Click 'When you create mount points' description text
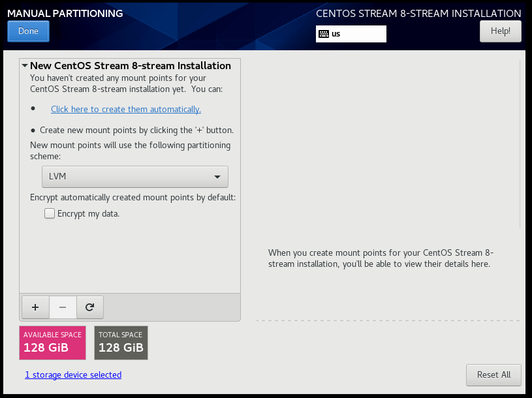 coord(381,258)
